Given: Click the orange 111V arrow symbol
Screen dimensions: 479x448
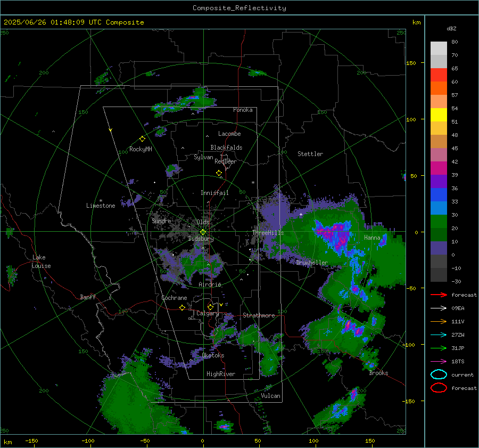Looking at the screenshot, I should [439, 321].
